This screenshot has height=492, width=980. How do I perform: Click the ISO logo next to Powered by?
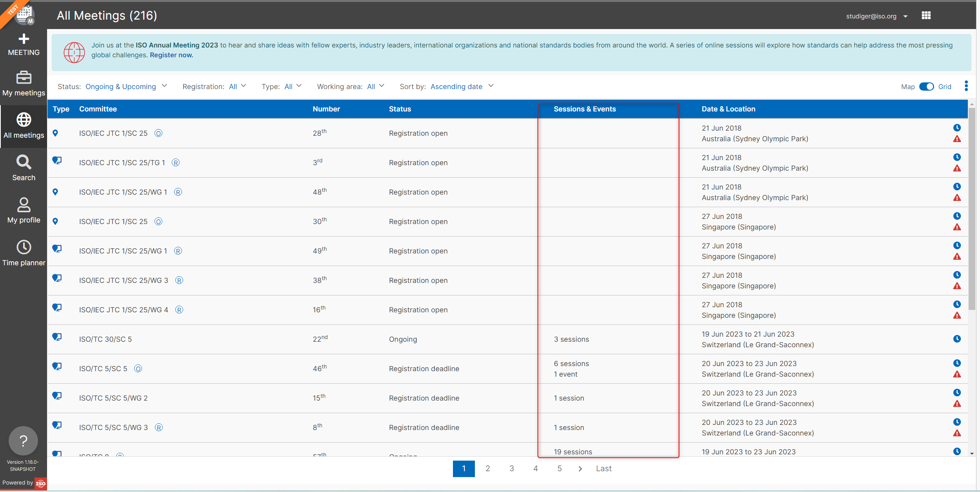pos(40,483)
